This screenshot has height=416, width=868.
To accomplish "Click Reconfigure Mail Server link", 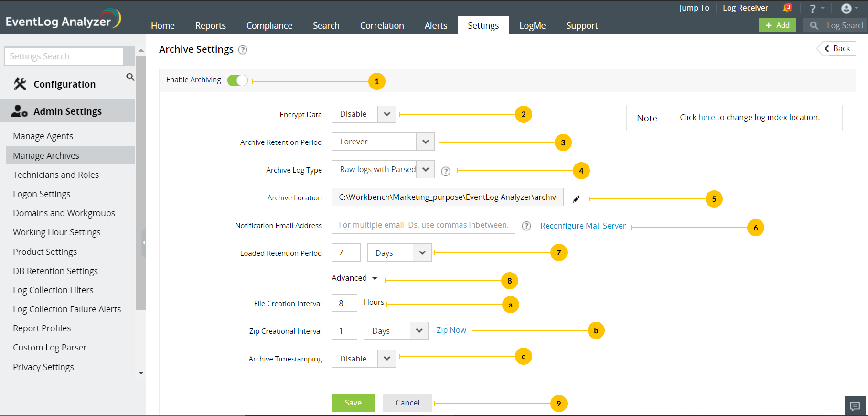I will [583, 226].
